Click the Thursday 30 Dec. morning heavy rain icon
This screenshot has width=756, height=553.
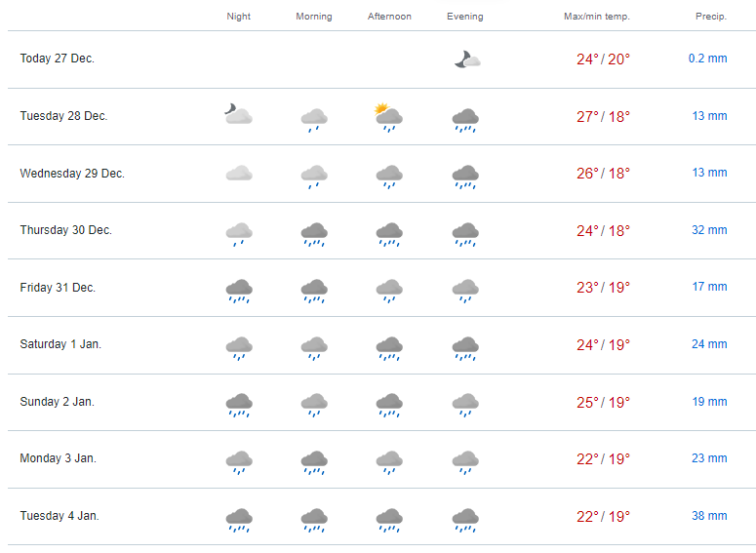(314, 234)
